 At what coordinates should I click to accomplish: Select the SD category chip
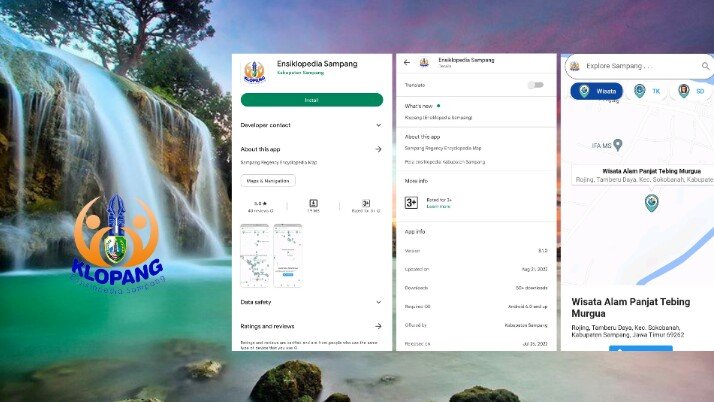(691, 91)
